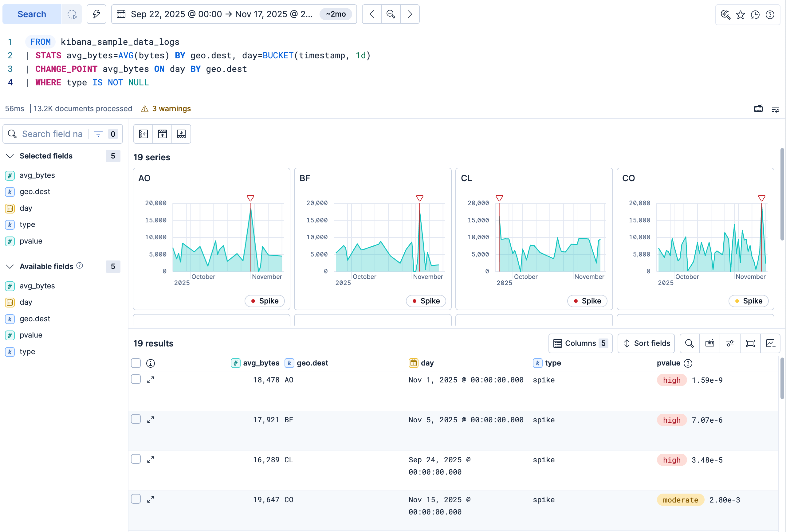Select geo.dest in Selected fields
Viewport: 786px width, 532px height.
click(x=35, y=192)
